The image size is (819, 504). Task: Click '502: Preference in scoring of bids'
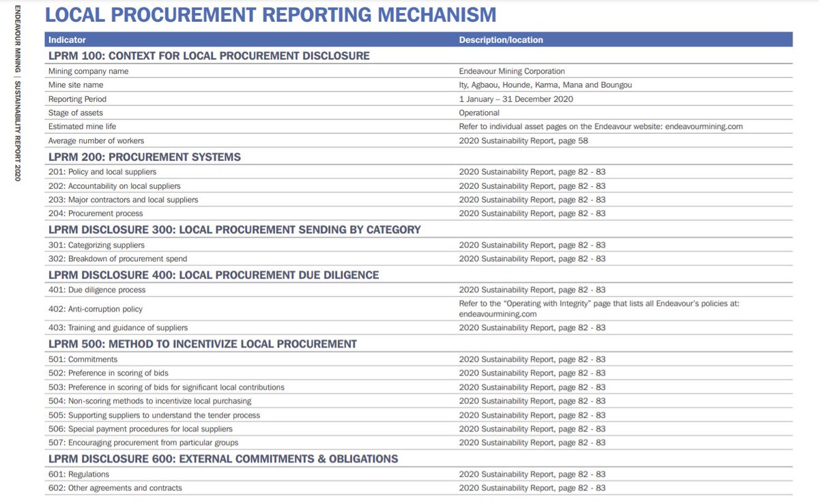click(x=109, y=373)
